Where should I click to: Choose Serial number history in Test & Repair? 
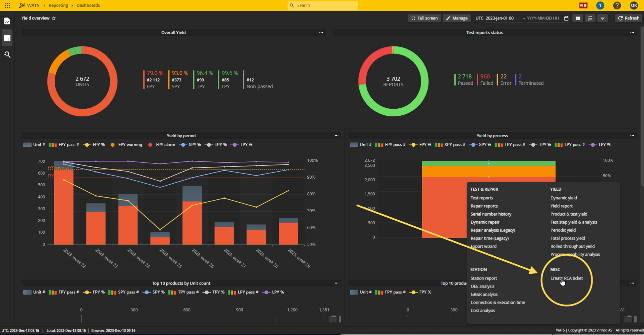click(491, 214)
